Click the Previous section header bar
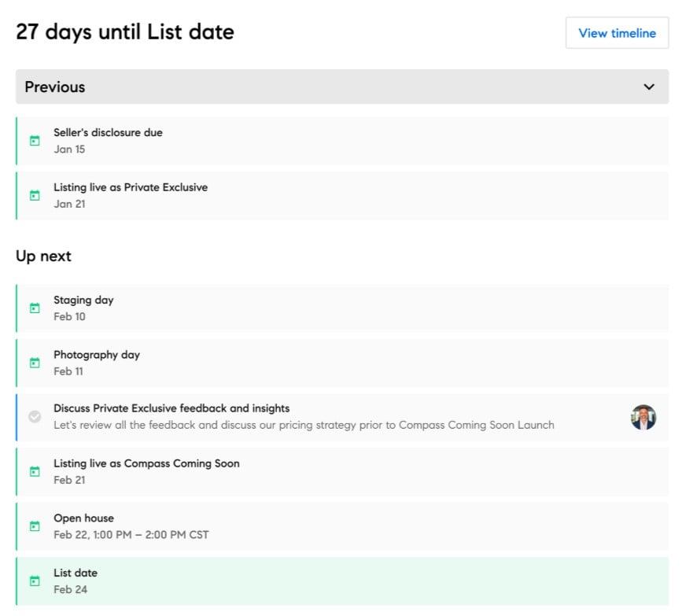The image size is (686, 616). click(x=315, y=87)
